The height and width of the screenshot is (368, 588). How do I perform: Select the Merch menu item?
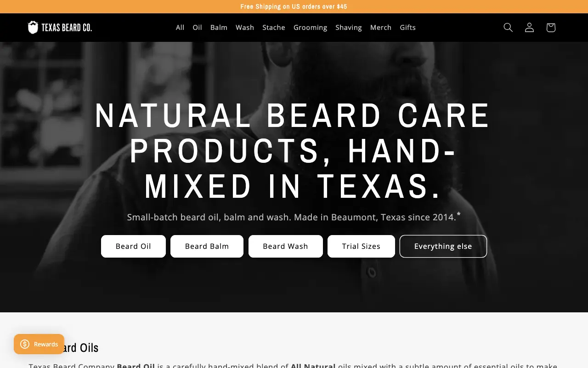click(x=381, y=28)
